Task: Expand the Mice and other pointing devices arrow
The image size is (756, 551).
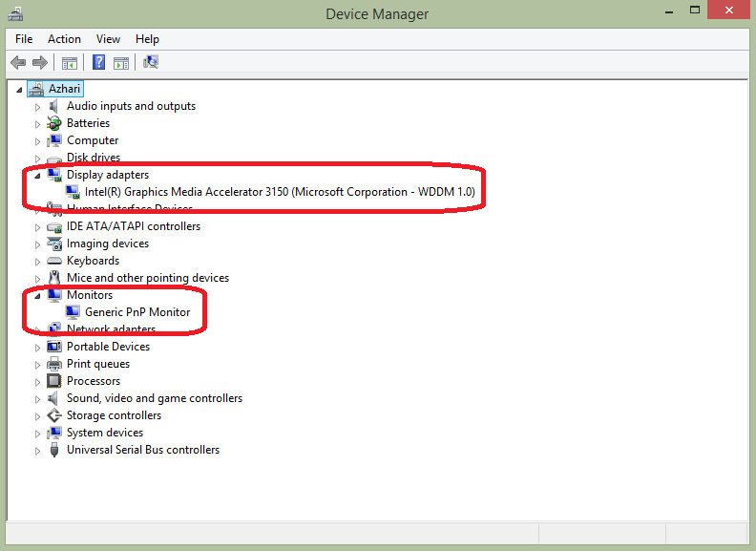Action: click(37, 279)
